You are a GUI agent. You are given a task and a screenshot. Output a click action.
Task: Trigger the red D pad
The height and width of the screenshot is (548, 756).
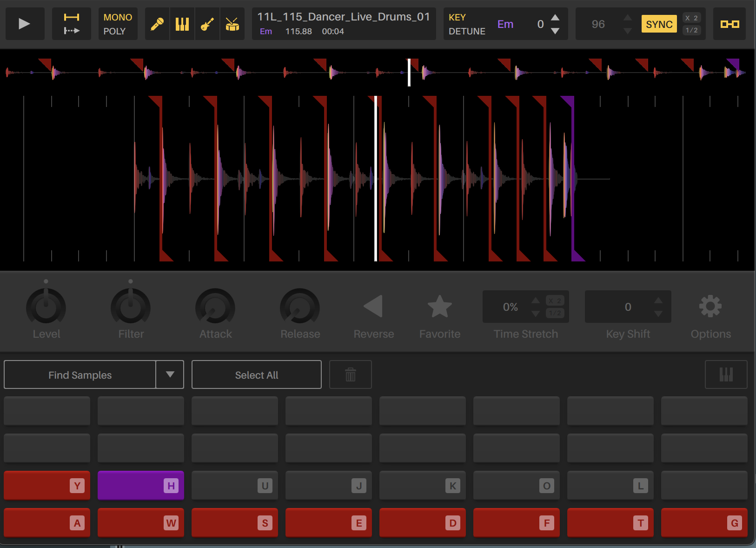click(x=423, y=523)
